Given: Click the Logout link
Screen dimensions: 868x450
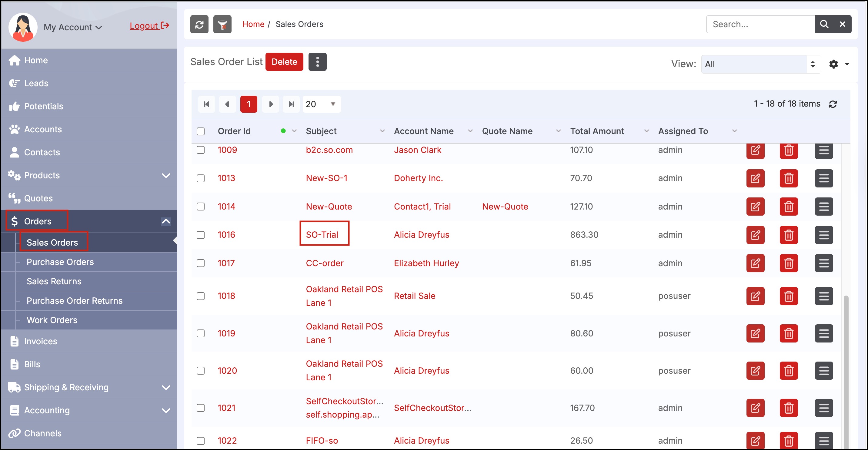Looking at the screenshot, I should [x=149, y=26].
